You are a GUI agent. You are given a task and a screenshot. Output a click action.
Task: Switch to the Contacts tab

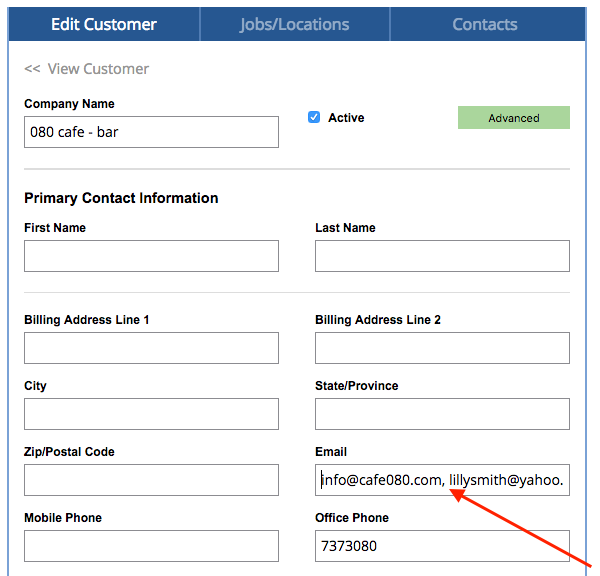pos(485,24)
